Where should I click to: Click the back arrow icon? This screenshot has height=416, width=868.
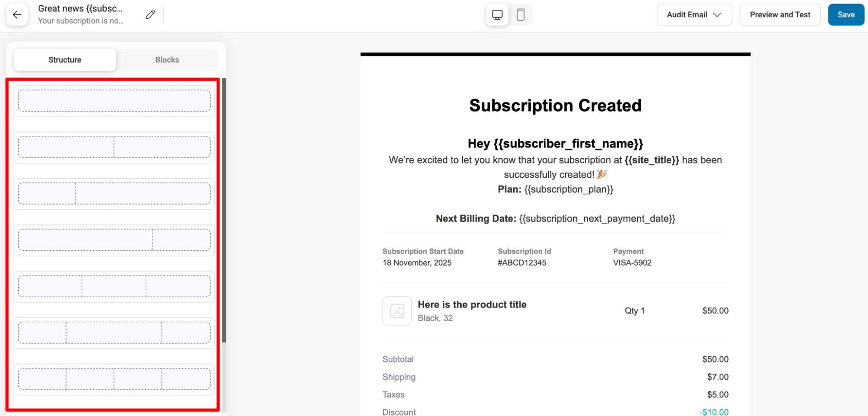click(17, 14)
